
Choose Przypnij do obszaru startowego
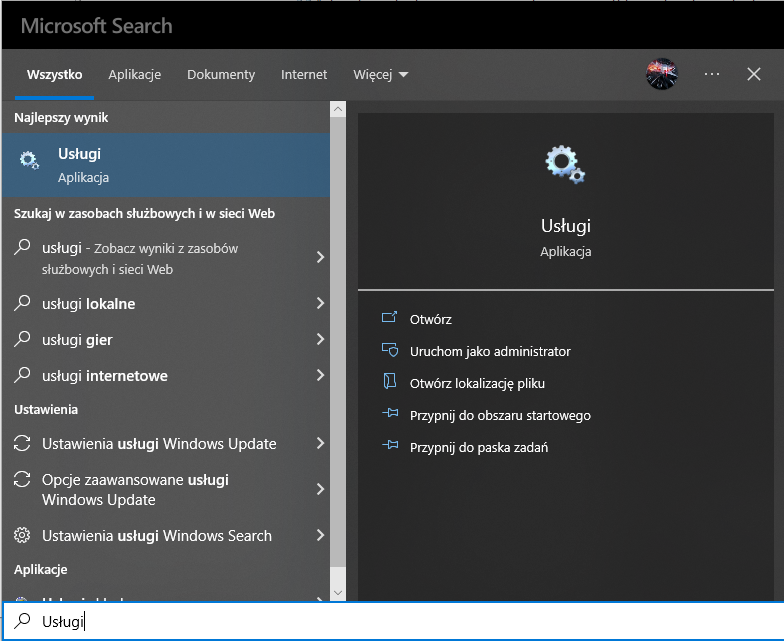(x=500, y=416)
